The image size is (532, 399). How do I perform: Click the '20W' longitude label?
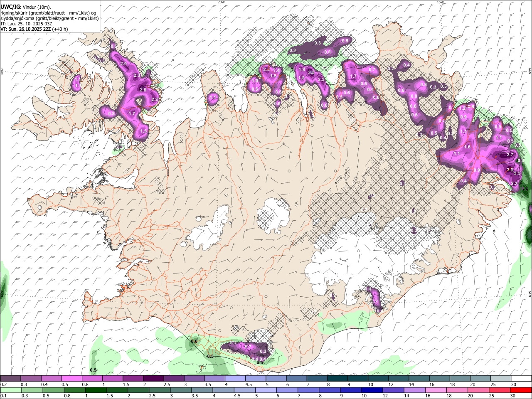click(221, 2)
